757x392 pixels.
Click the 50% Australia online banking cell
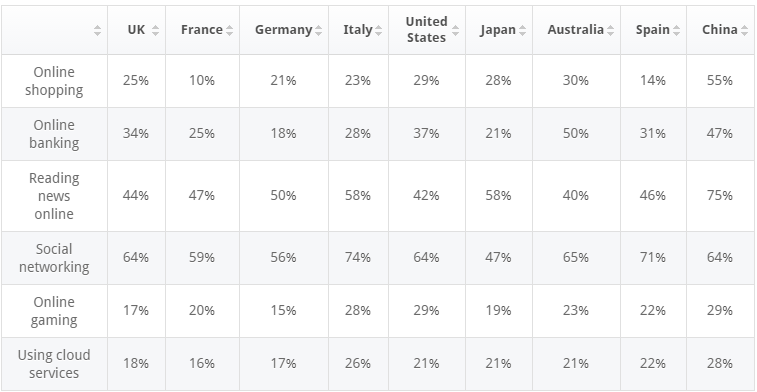(576, 134)
